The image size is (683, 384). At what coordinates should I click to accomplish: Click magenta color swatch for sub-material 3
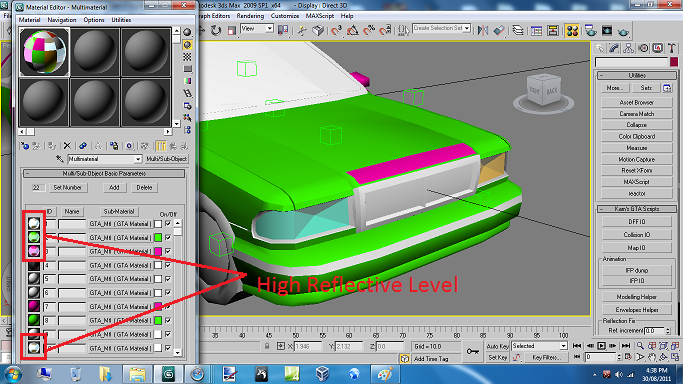pyautogui.click(x=158, y=251)
